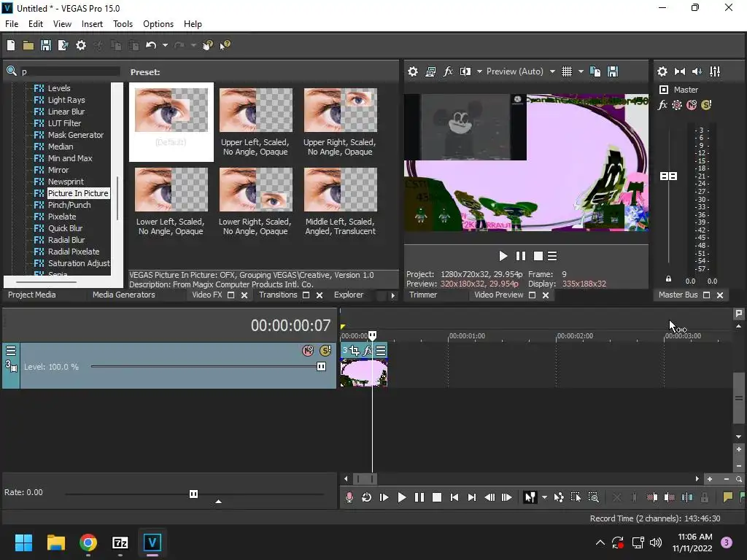This screenshot has width=747, height=560.
Task: Toggle the Envelope edit tool
Action: (x=558, y=497)
